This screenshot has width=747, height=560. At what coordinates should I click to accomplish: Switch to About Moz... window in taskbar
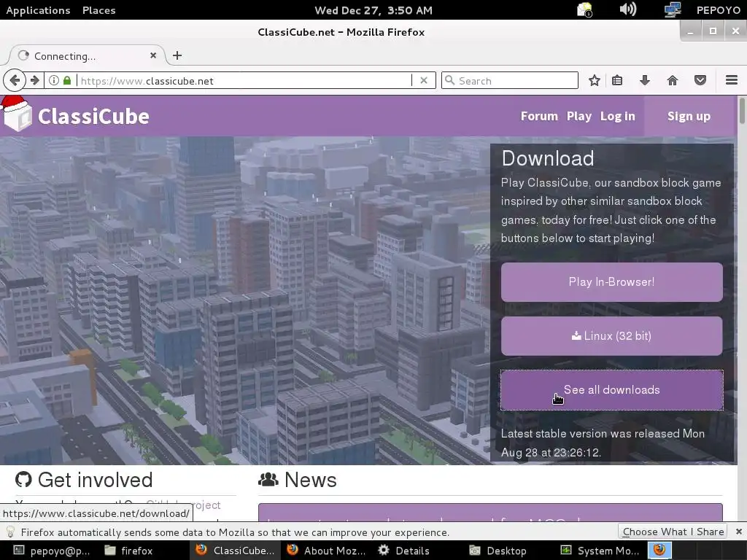click(x=326, y=551)
